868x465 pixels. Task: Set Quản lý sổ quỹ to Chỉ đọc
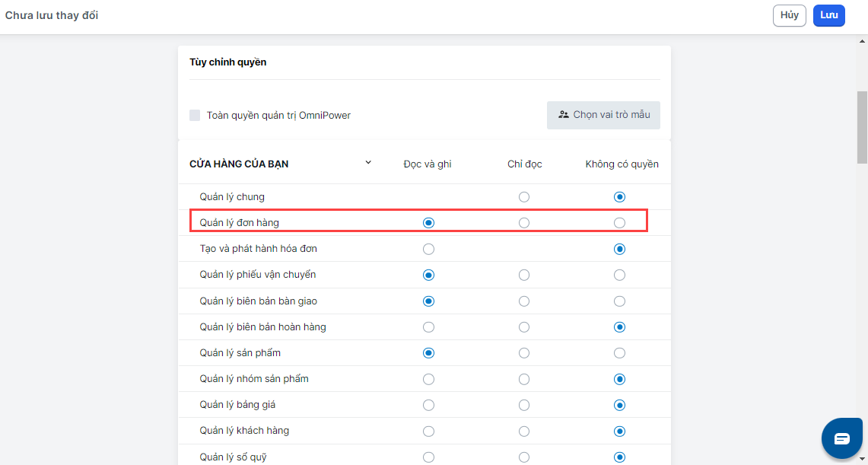[524, 457]
